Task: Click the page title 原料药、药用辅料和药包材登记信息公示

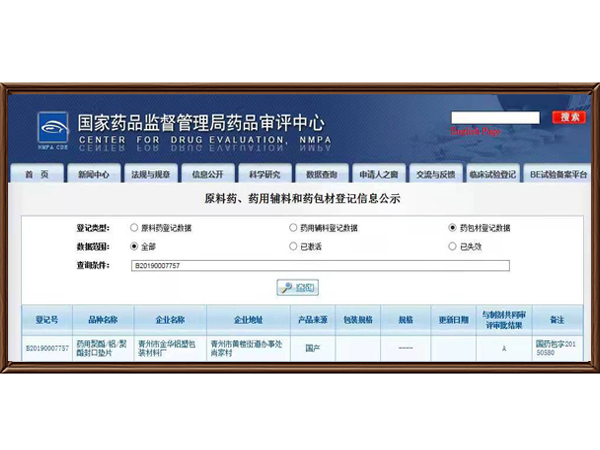Action: (x=302, y=199)
